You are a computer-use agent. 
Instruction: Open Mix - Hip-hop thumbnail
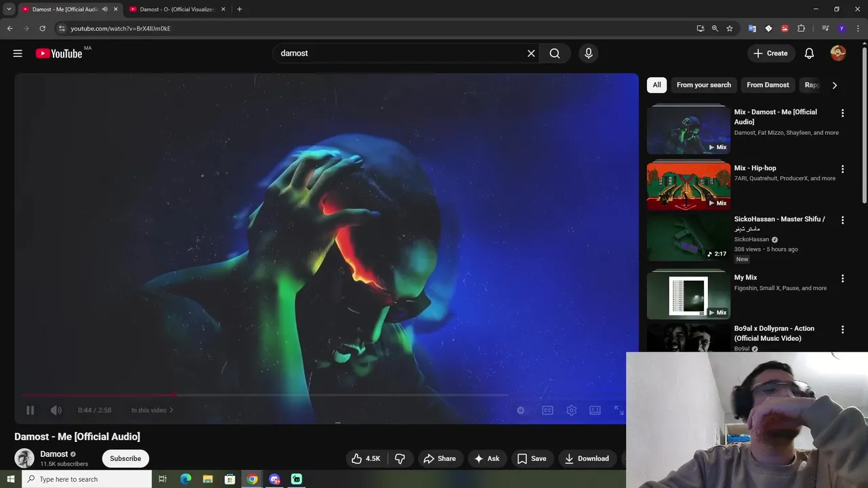tap(688, 186)
